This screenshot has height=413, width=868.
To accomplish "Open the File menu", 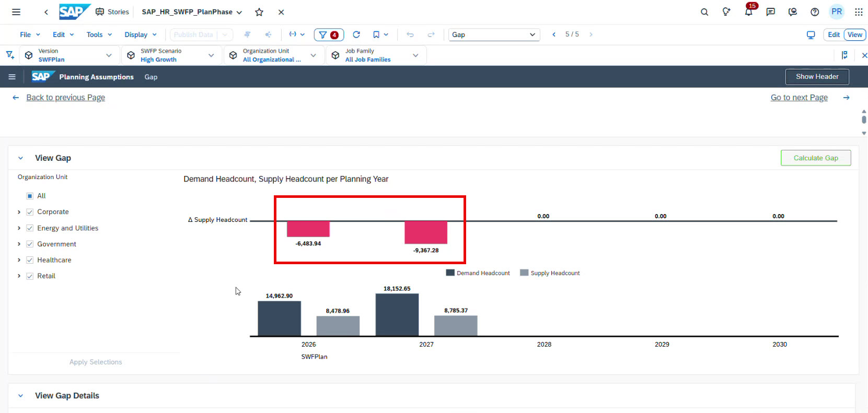I will [30, 34].
